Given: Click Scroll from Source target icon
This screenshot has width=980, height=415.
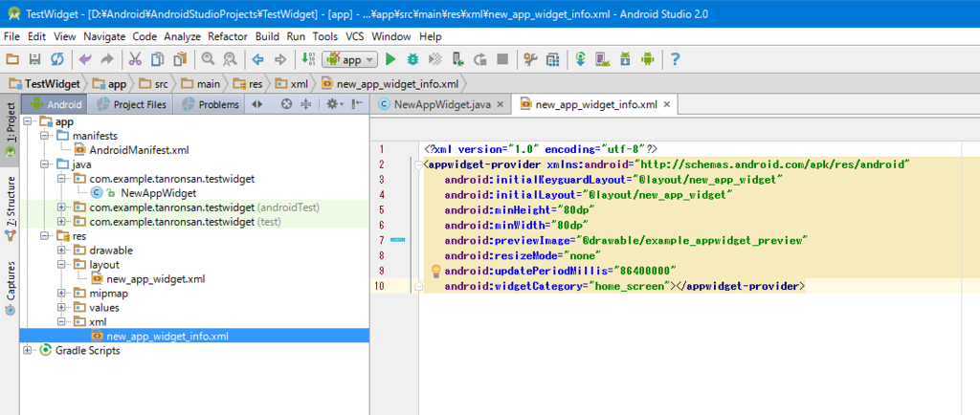Looking at the screenshot, I should point(286,105).
